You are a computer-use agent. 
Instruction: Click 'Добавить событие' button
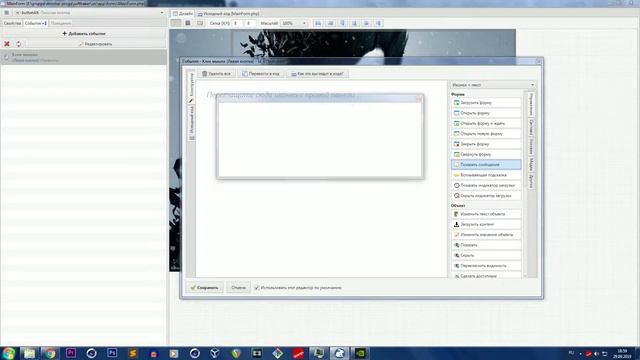(84, 33)
